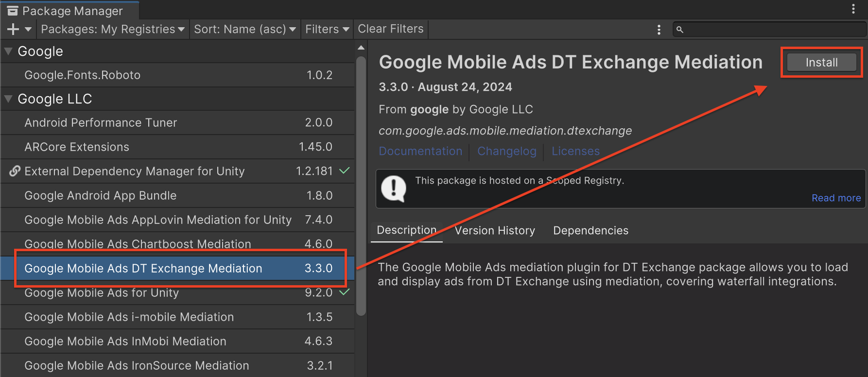Click the magnifier search icon
Image resolution: width=868 pixels, height=377 pixels.
pyautogui.click(x=680, y=30)
